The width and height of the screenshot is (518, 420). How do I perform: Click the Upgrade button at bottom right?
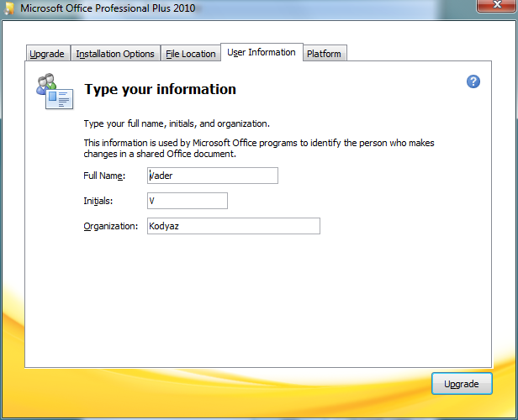(x=462, y=384)
